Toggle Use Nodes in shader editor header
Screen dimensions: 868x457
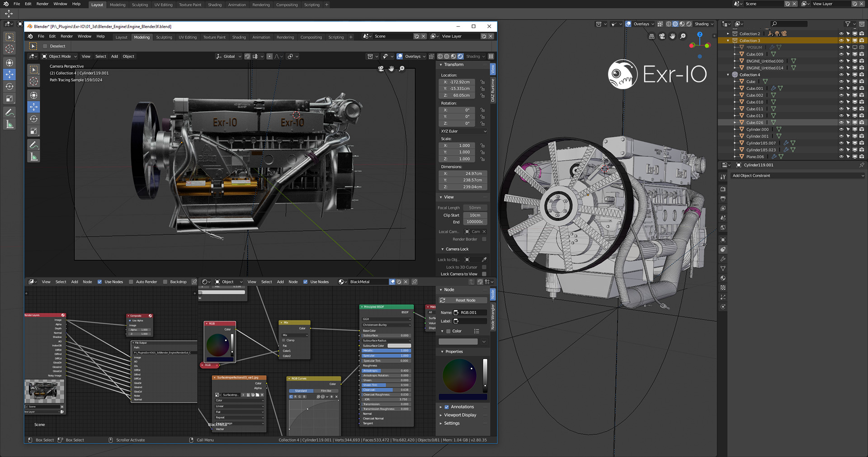(306, 282)
